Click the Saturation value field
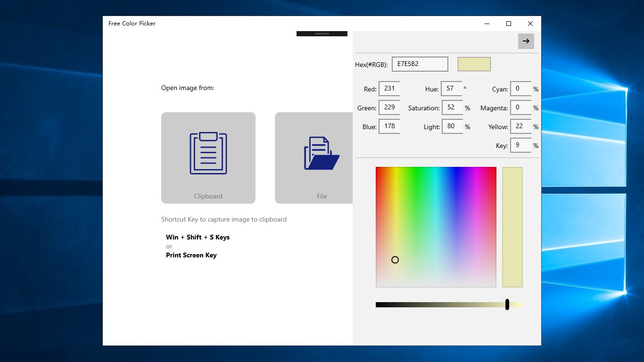This screenshot has height=362, width=644. coord(452,107)
